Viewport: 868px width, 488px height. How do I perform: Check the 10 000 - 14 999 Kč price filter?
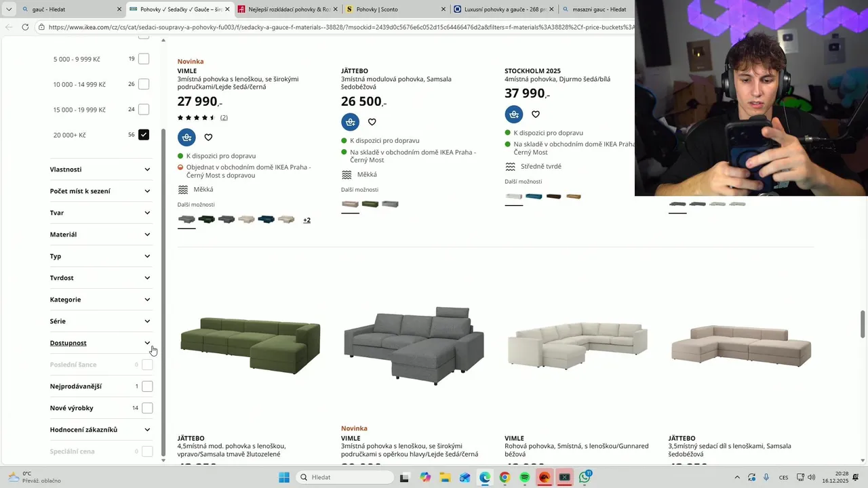(x=144, y=84)
